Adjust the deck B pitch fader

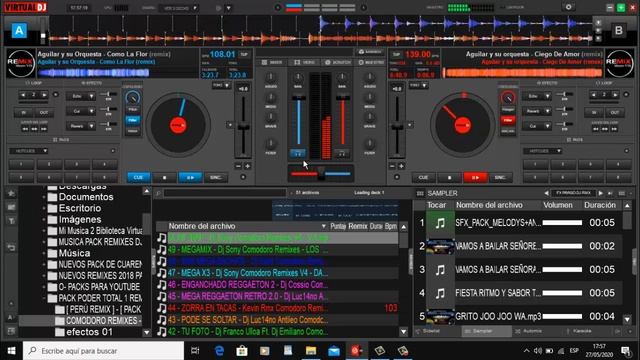pyautogui.click(x=397, y=127)
